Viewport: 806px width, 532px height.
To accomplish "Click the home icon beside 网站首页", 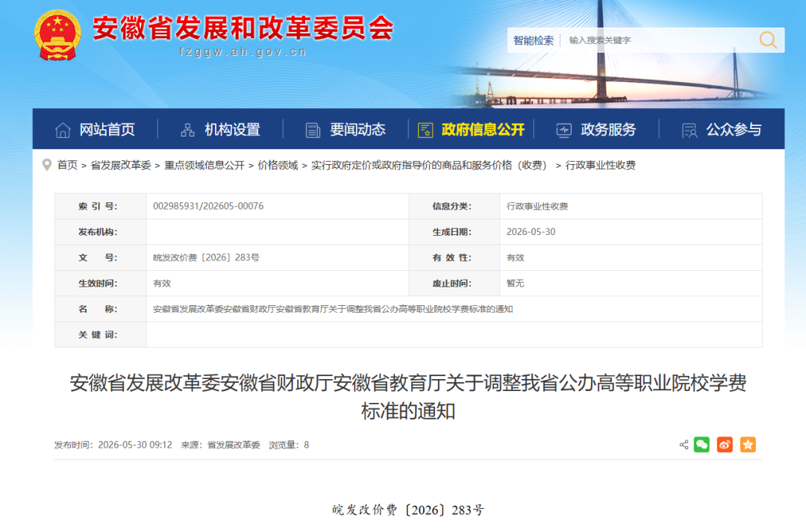I will click(x=63, y=130).
